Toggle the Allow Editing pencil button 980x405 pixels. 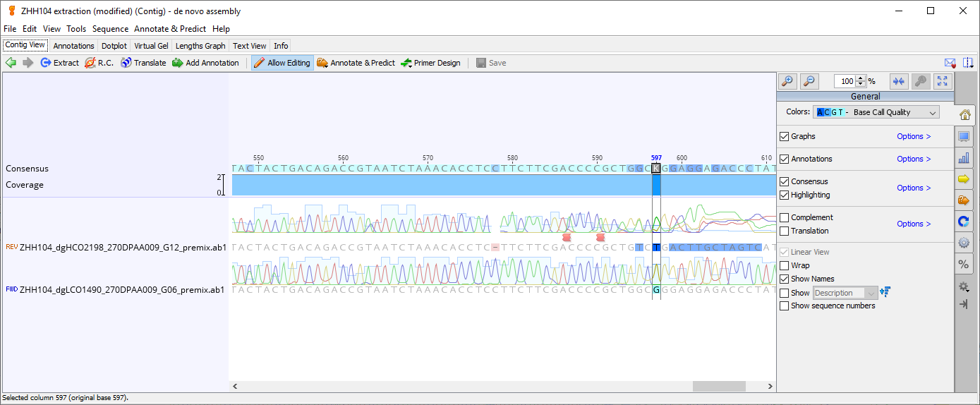coord(282,63)
